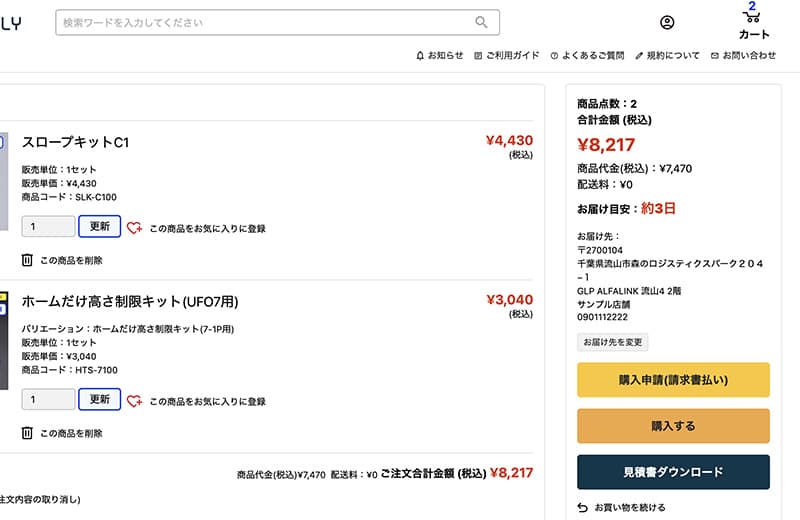
Task: Open 規約について link
Action: [x=667, y=55]
